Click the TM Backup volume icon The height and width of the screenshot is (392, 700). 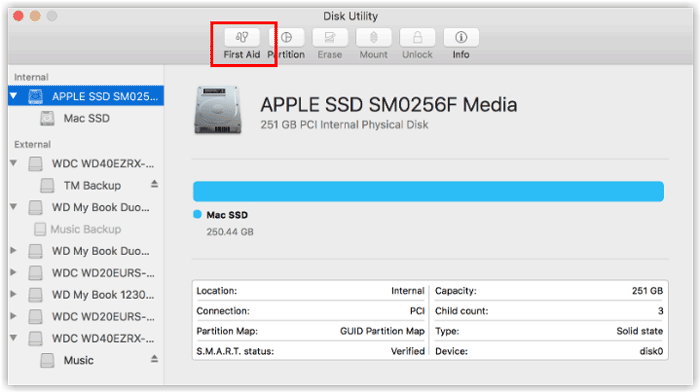coord(47,185)
